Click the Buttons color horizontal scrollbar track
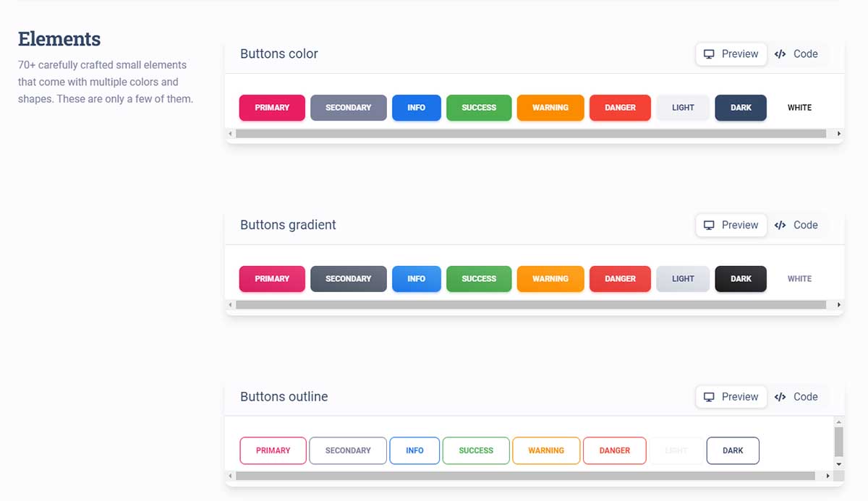Image resolution: width=868 pixels, height=501 pixels. click(535, 134)
